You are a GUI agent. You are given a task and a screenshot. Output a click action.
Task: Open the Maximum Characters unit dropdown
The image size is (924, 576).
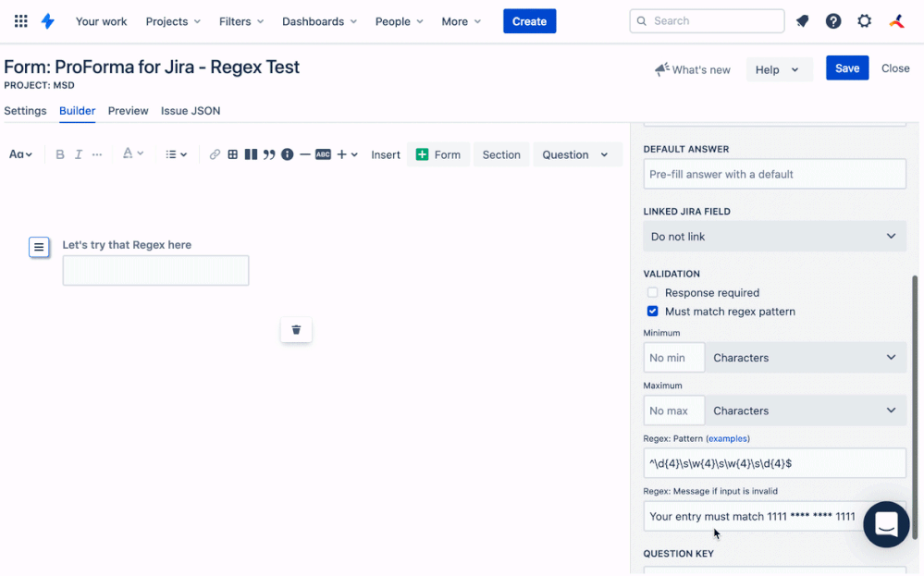806,411
